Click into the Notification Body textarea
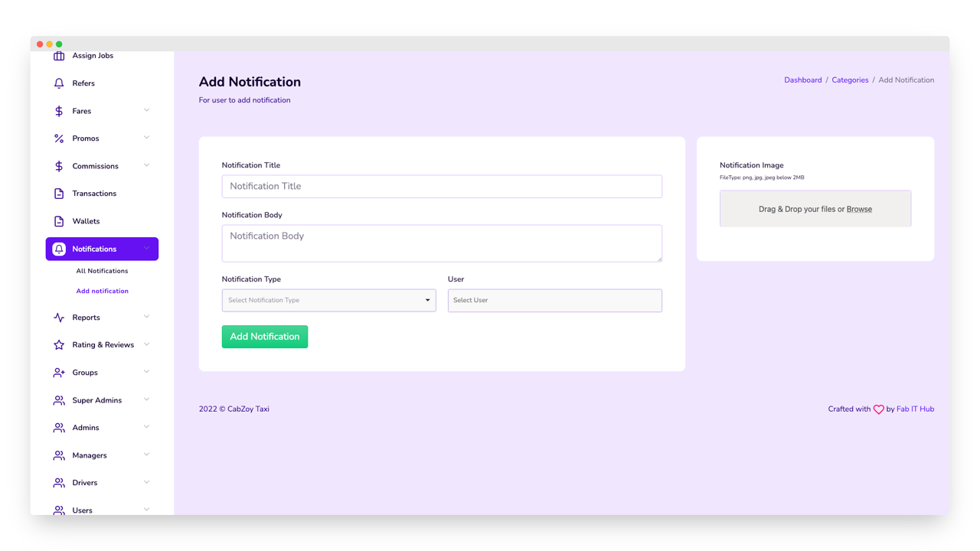This screenshot has width=980, height=551. click(x=442, y=243)
